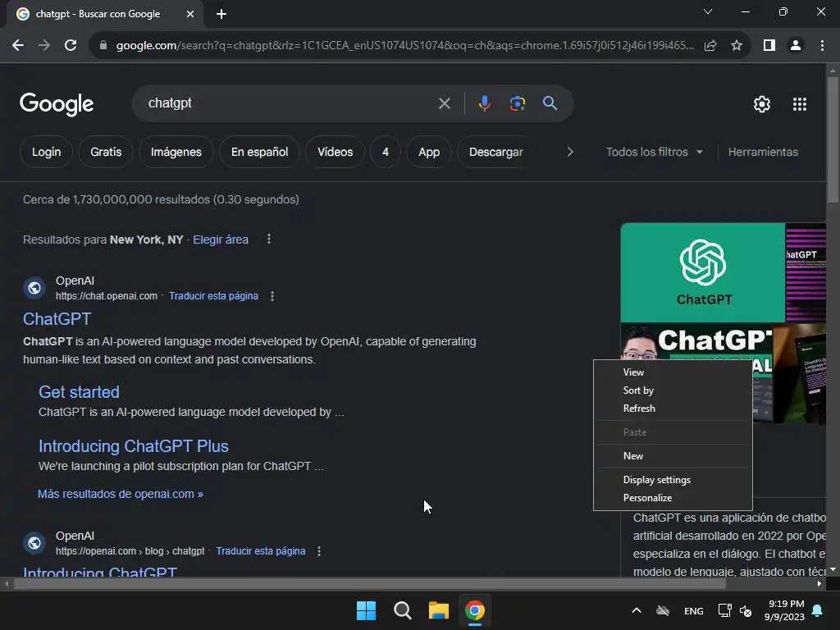Choose Sort by in context menu

coord(673,390)
